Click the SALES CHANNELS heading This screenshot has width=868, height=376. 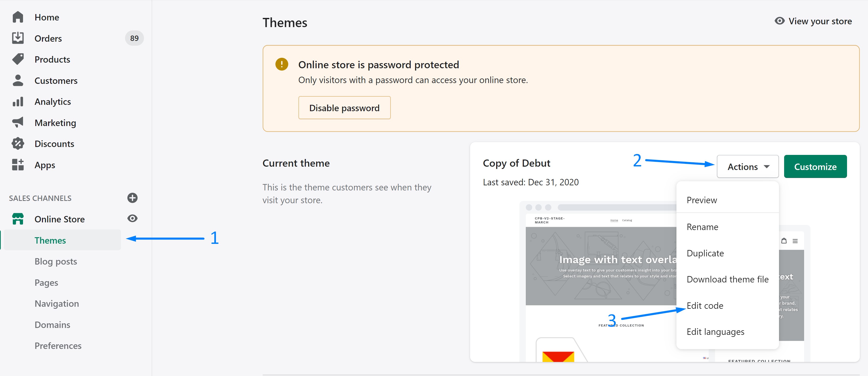click(x=40, y=198)
